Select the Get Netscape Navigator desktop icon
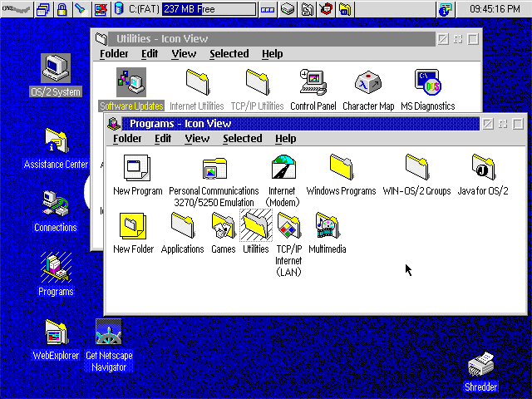This screenshot has width=532, height=399. (x=109, y=335)
